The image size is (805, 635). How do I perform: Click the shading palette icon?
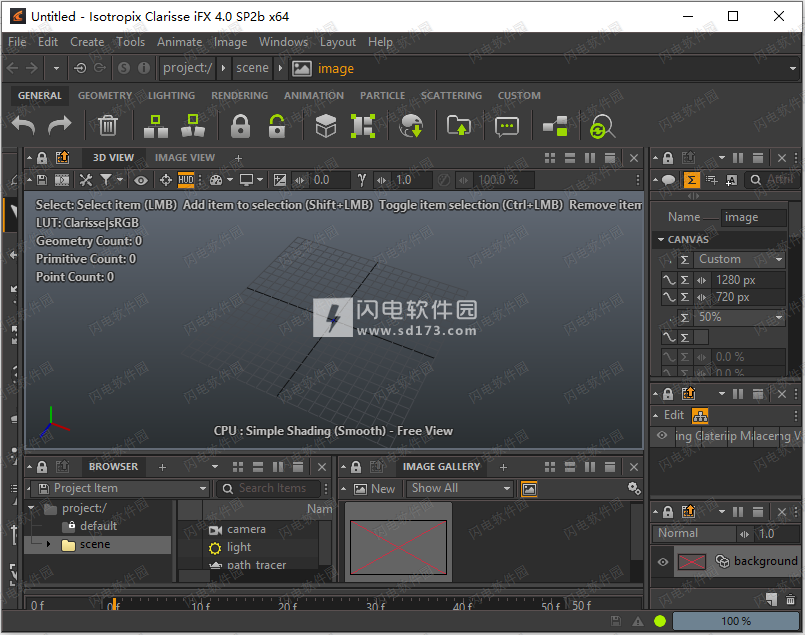click(216, 180)
